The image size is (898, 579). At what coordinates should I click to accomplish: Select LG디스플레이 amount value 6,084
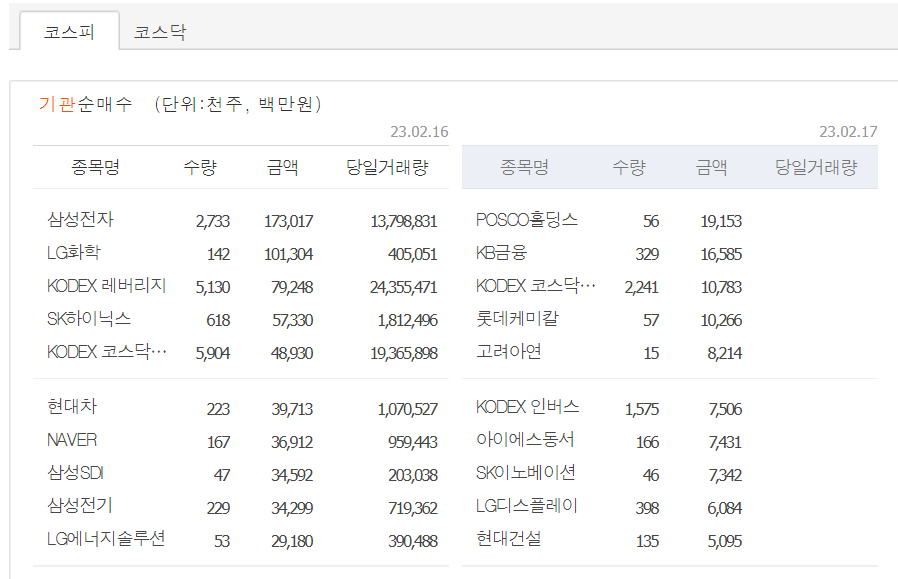pos(724,509)
